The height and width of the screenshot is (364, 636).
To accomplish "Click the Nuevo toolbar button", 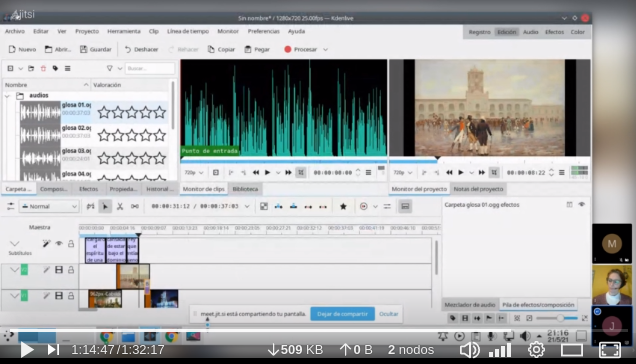I will (22, 50).
